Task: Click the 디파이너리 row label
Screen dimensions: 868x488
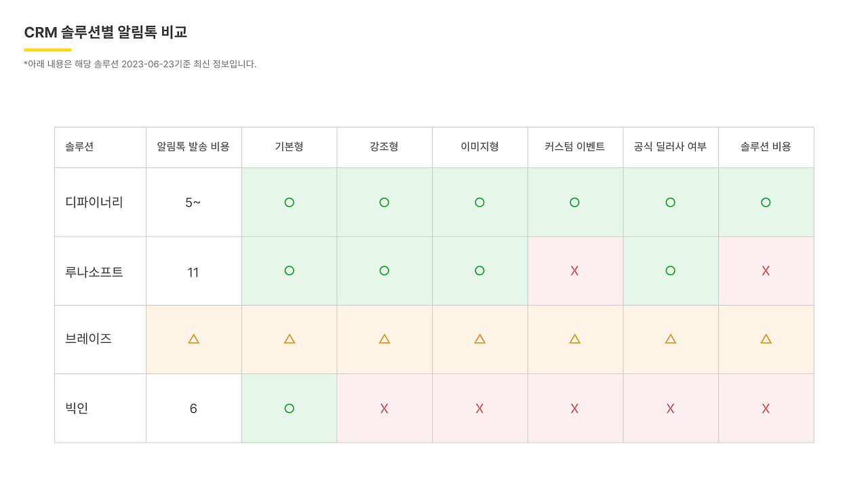Action: [94, 202]
